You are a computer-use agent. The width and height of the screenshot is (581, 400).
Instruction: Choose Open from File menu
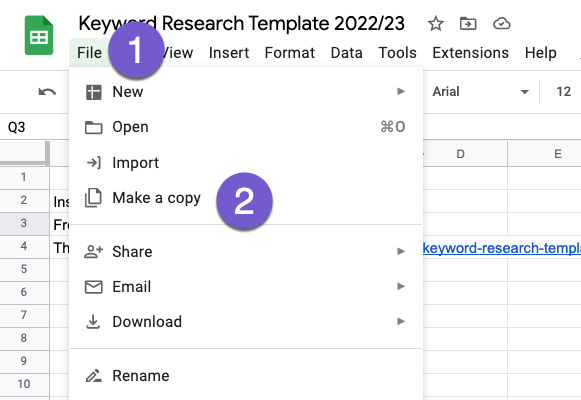click(x=246, y=127)
